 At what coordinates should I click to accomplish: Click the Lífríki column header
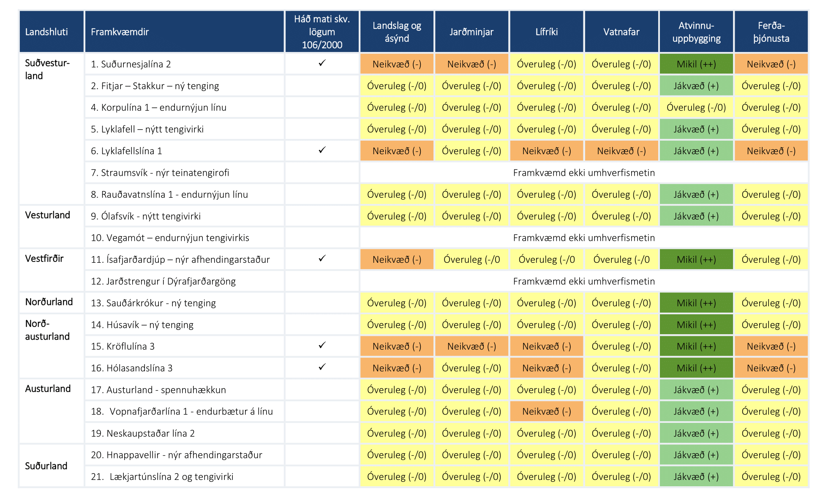546,32
